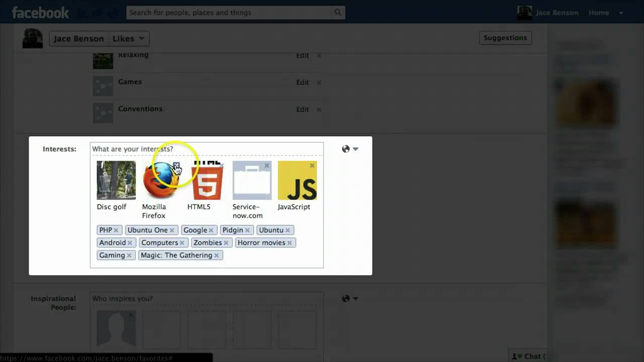Remove the Games entry
This screenshot has height=362, width=644.
point(319,82)
